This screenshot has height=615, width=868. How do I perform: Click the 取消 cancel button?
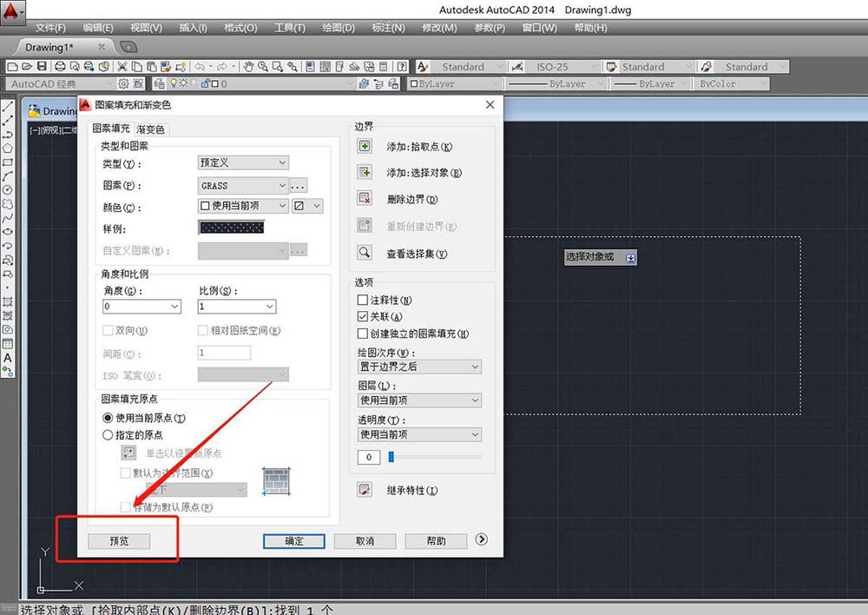(x=365, y=541)
